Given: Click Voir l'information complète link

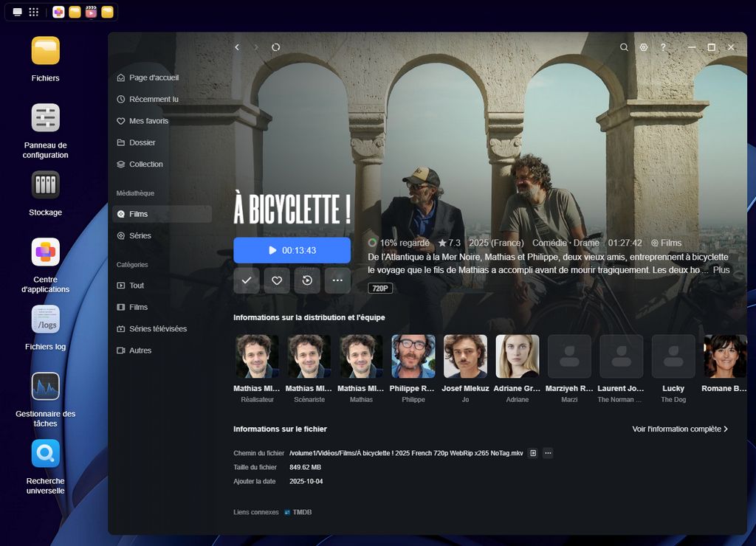Looking at the screenshot, I should (680, 429).
